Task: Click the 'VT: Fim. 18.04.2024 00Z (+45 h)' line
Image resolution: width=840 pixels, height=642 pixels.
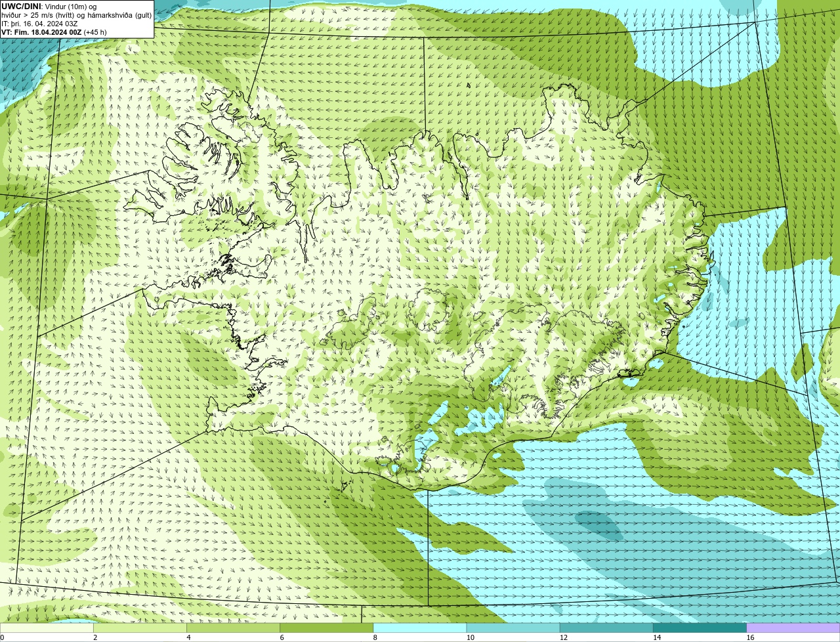Action: click(54, 32)
